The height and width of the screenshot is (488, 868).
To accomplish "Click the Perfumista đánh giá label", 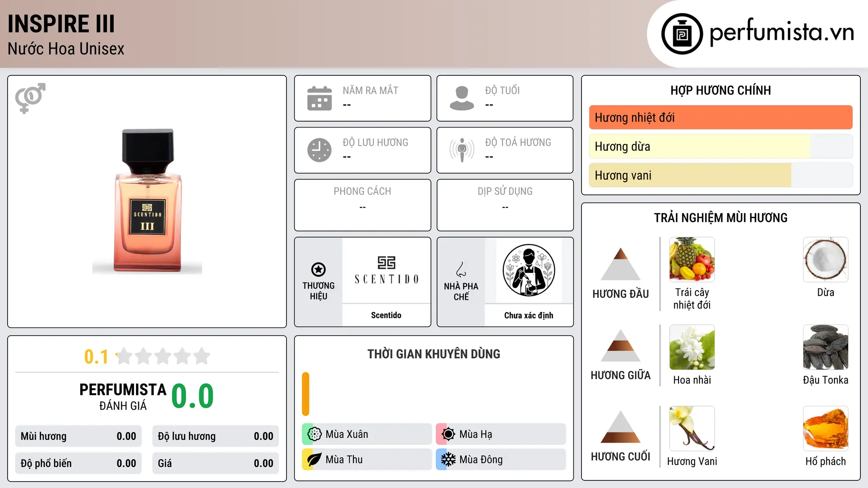I will [123, 397].
